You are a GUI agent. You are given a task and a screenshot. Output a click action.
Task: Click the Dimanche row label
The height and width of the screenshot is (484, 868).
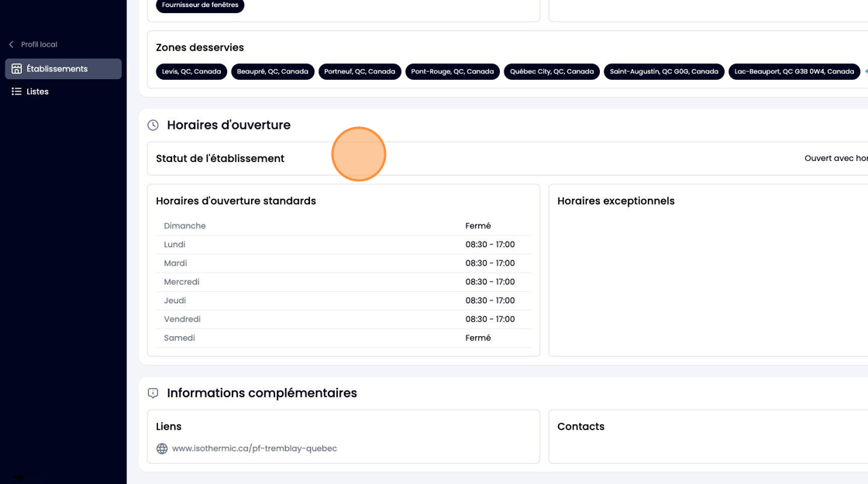click(x=185, y=225)
